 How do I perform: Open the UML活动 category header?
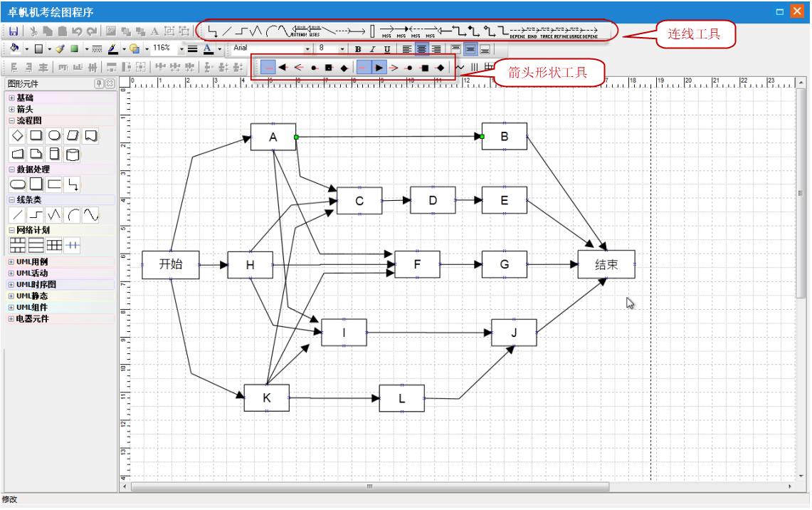(61, 273)
